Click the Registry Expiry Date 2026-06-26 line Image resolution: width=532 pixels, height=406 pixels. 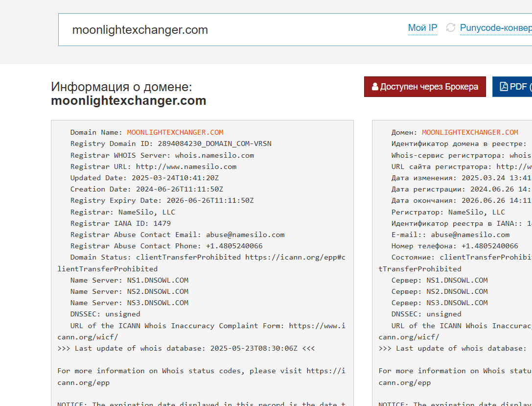point(162,200)
